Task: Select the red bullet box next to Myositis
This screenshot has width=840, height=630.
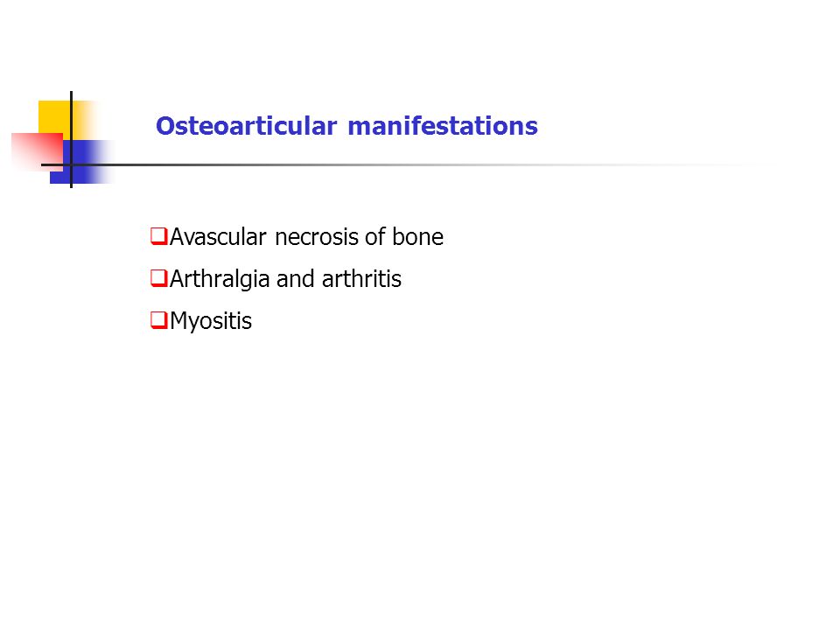Action: 159,320
